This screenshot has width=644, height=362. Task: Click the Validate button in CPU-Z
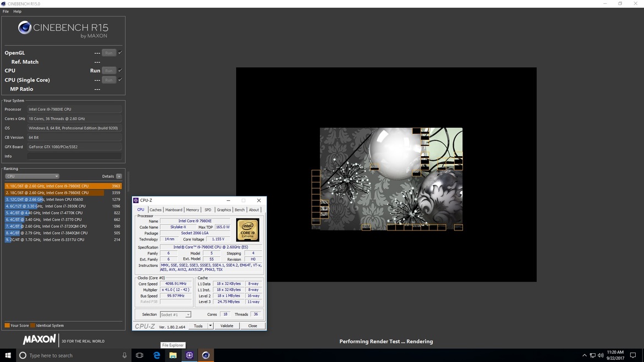coord(227,326)
